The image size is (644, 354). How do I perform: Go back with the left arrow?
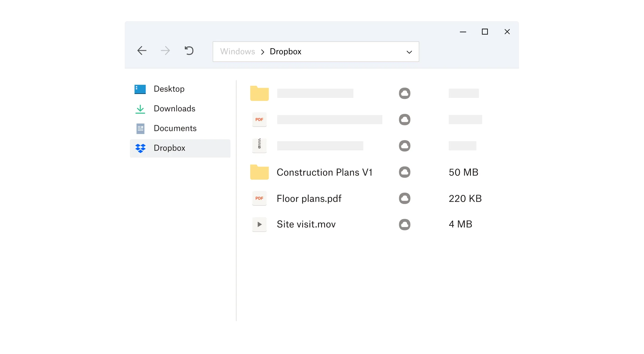point(142,50)
